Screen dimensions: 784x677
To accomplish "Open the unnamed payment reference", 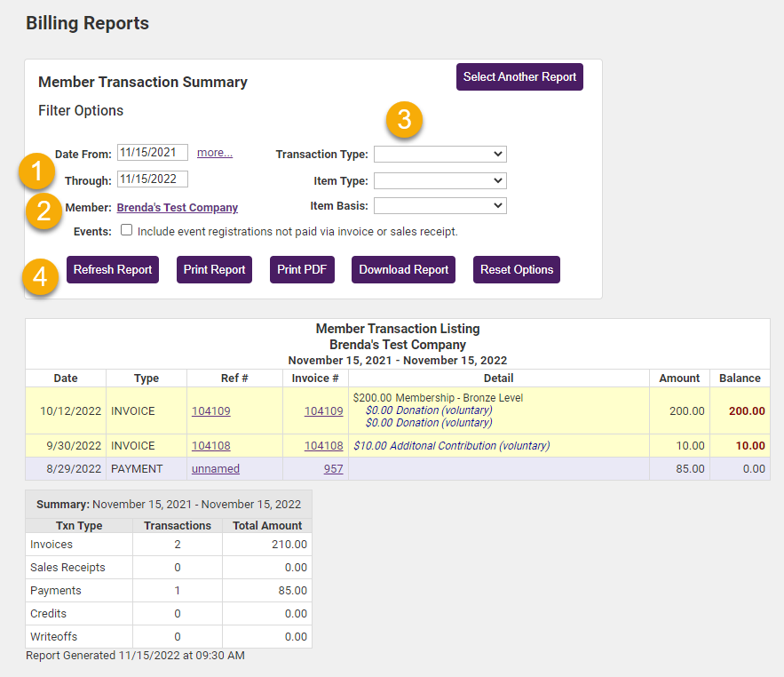I will click(x=215, y=467).
